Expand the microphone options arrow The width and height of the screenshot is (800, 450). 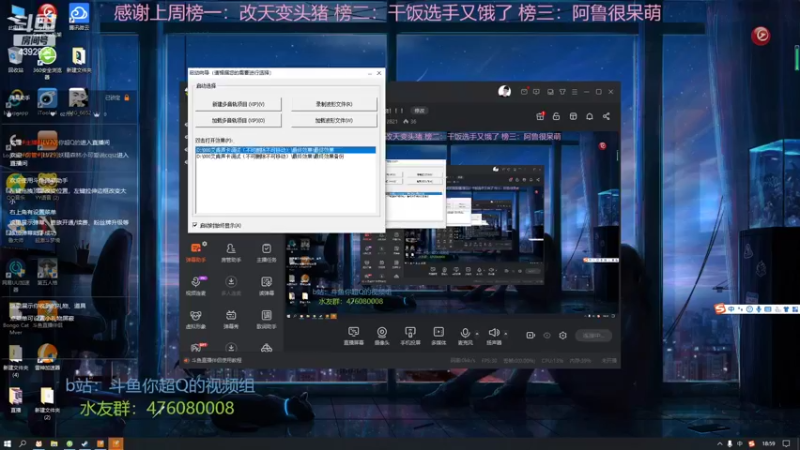pos(477,334)
